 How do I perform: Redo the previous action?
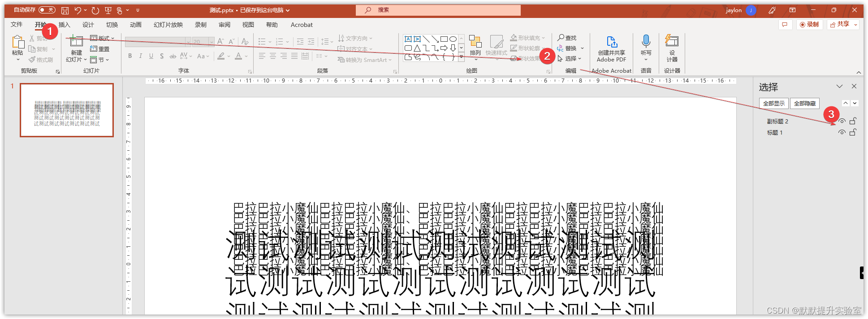click(95, 10)
